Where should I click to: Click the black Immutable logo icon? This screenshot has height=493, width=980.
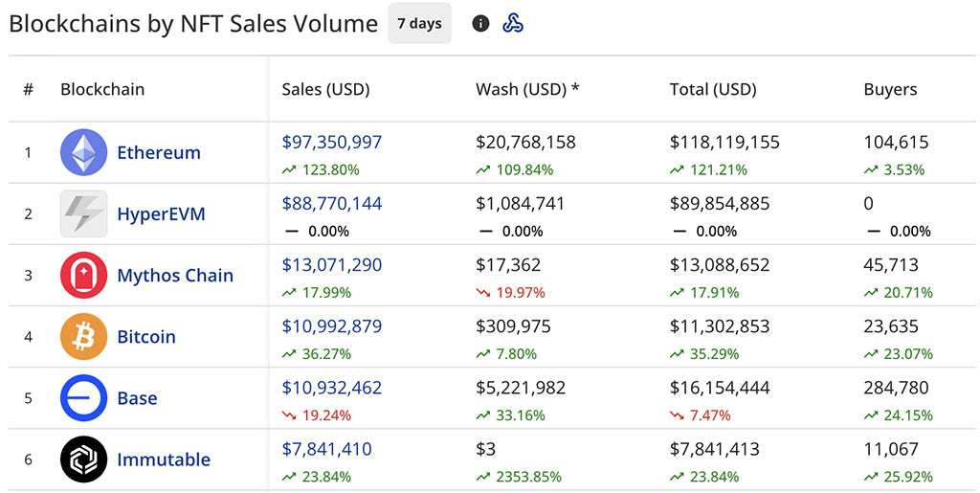(x=83, y=459)
